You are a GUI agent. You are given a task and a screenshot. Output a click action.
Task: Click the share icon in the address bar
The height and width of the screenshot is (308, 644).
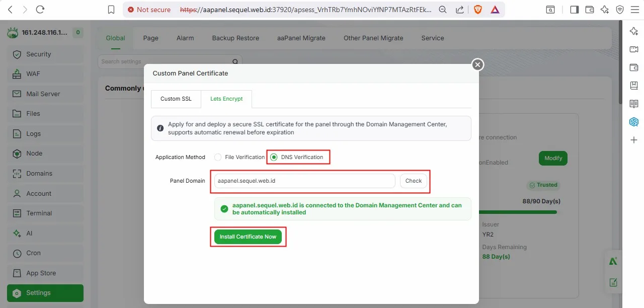tap(459, 10)
